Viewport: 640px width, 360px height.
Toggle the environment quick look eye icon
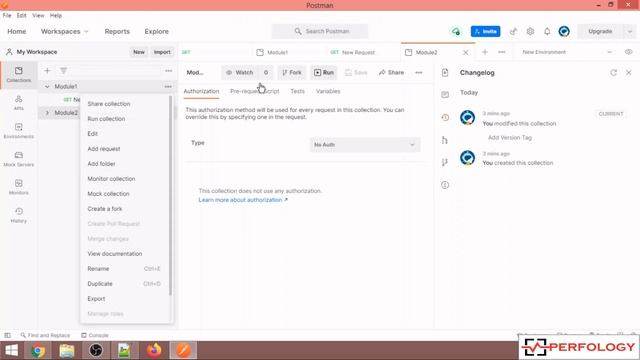(629, 52)
